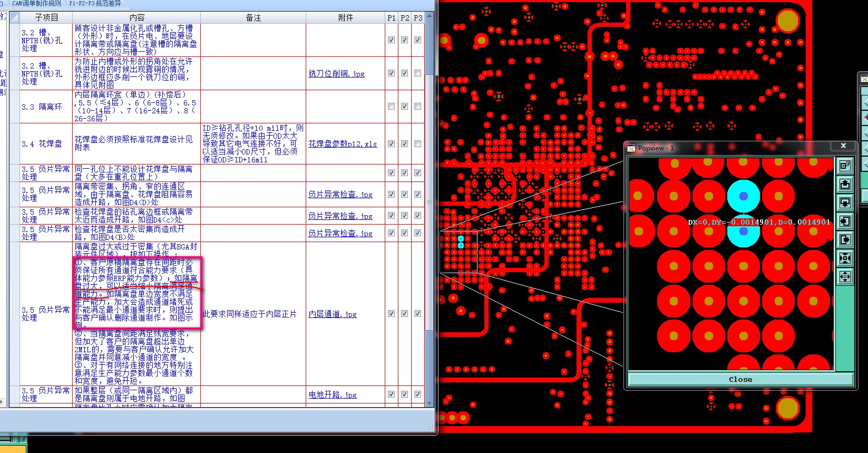
Task: Uncheck P3 checkbox in the 内层通道.jpg row
Action: [x=418, y=314]
